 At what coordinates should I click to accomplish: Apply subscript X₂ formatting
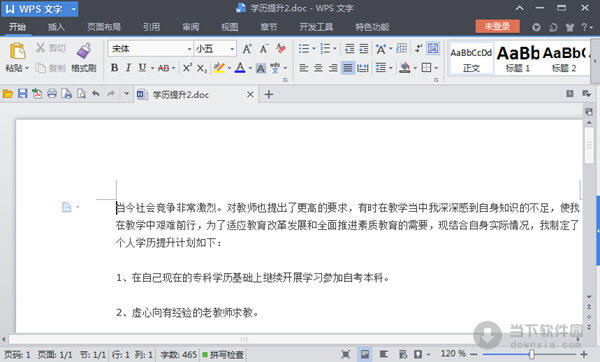pyautogui.click(x=202, y=68)
